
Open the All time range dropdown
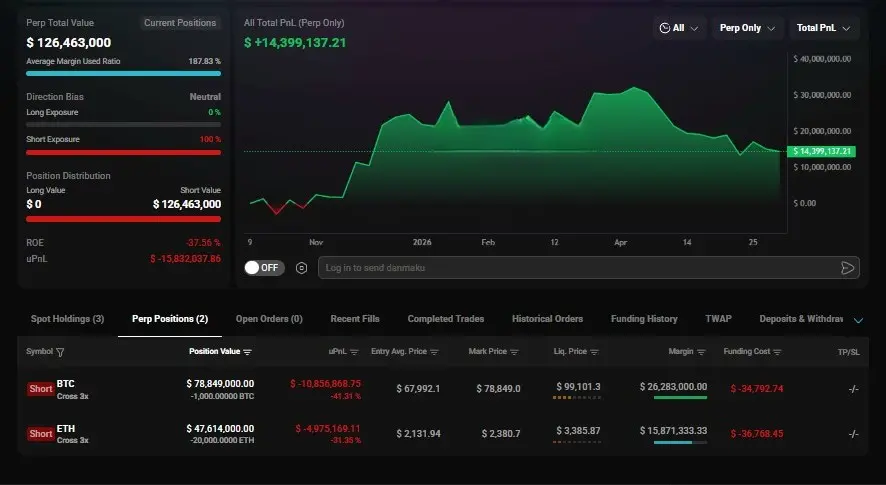point(679,28)
